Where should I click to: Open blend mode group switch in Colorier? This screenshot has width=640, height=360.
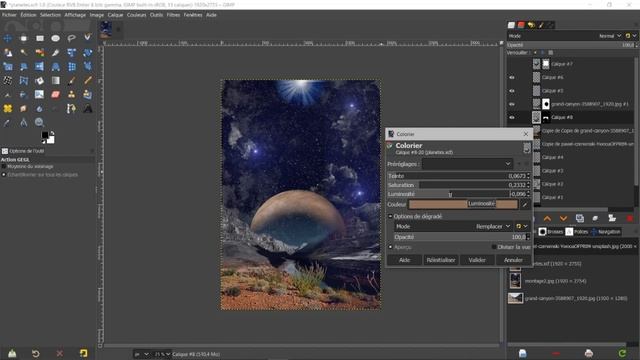click(x=522, y=227)
